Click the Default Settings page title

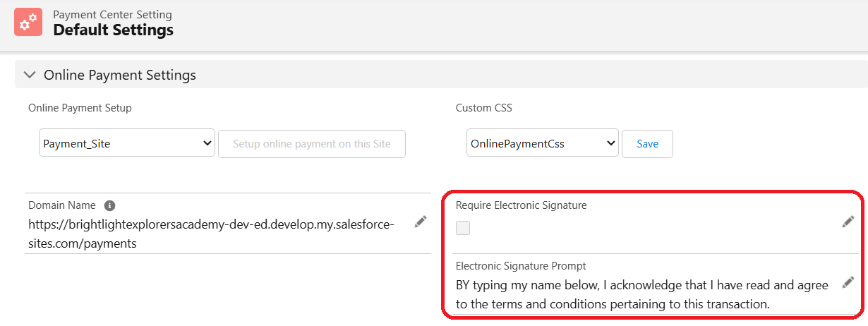tap(113, 30)
